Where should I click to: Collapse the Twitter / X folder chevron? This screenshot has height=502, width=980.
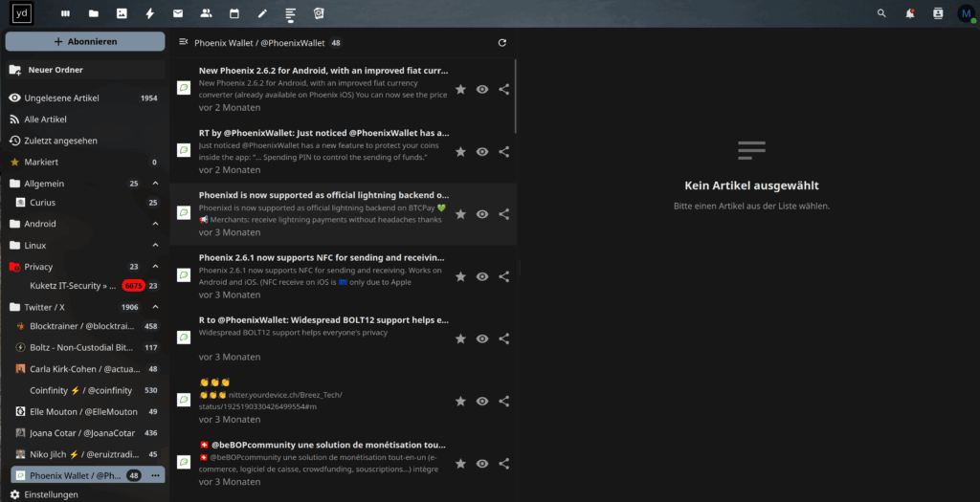(155, 307)
